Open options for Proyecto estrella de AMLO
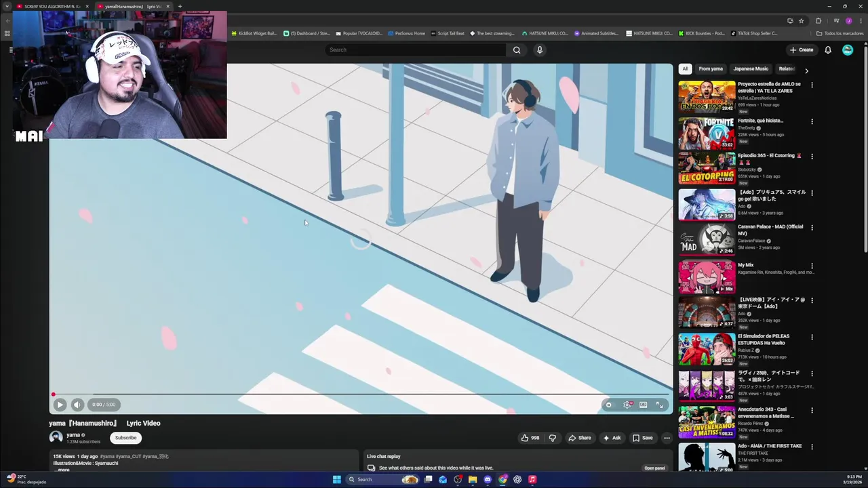 tap(812, 85)
